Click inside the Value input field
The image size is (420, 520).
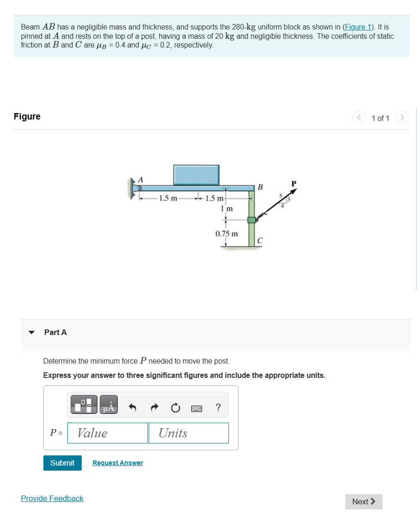[107, 433]
